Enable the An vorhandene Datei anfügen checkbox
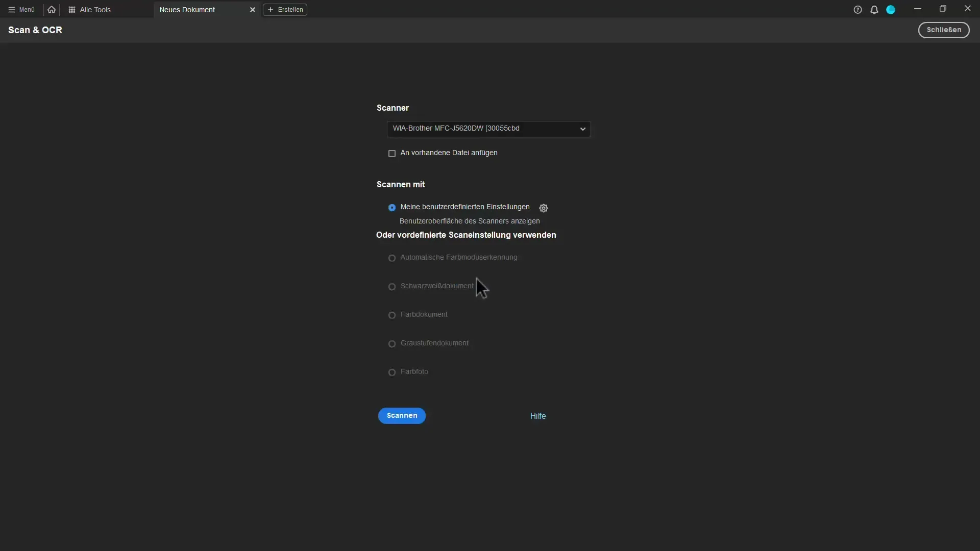This screenshot has height=551, width=980. (391, 153)
